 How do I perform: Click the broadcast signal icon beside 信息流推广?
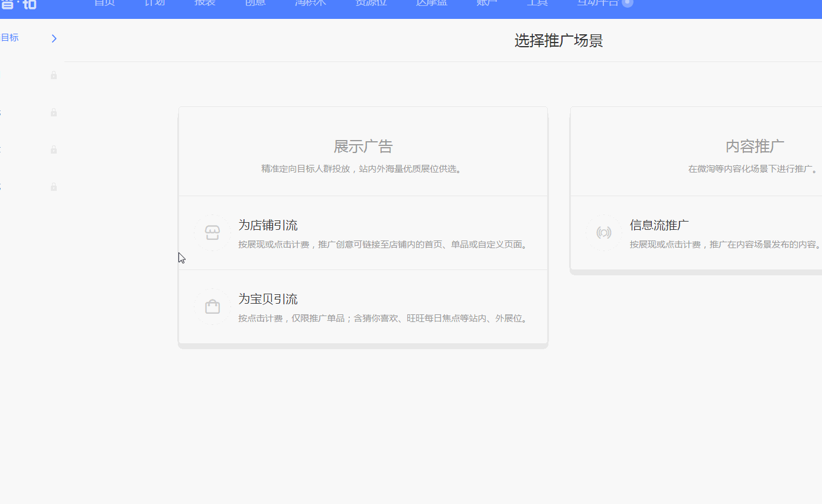(x=604, y=233)
